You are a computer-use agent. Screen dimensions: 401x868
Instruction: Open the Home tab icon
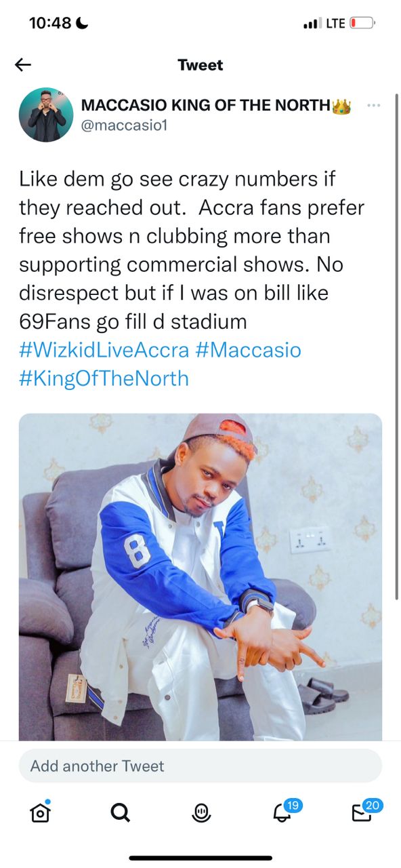40,812
